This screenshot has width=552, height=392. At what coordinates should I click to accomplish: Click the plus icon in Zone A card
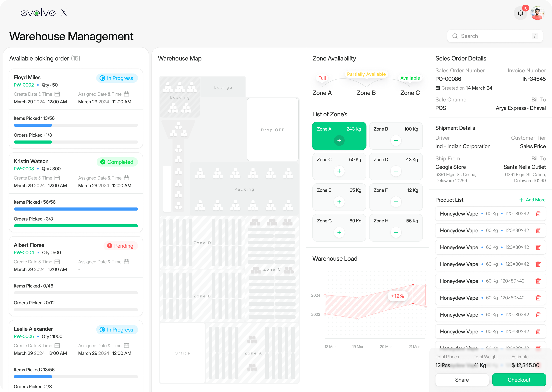(x=339, y=140)
